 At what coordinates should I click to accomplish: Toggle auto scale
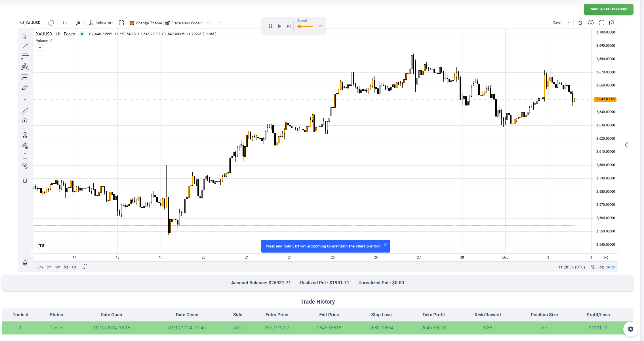(611, 267)
